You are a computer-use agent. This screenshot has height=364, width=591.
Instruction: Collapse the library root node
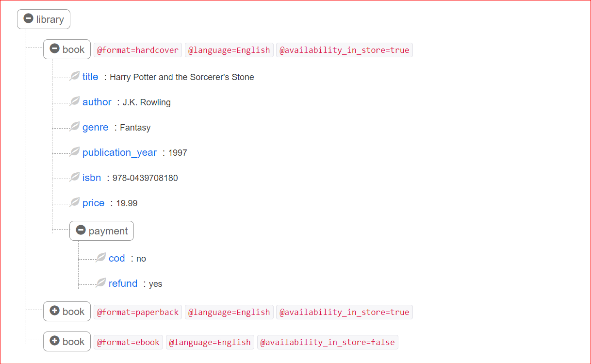click(x=28, y=19)
